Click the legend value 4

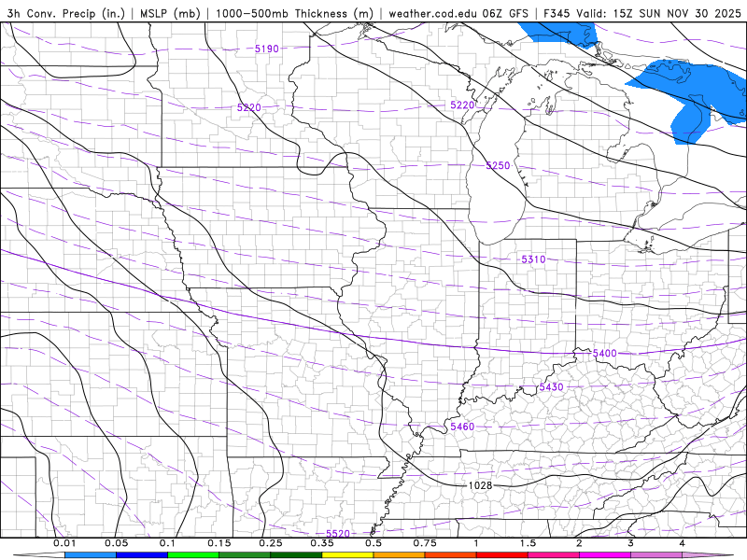point(683,543)
